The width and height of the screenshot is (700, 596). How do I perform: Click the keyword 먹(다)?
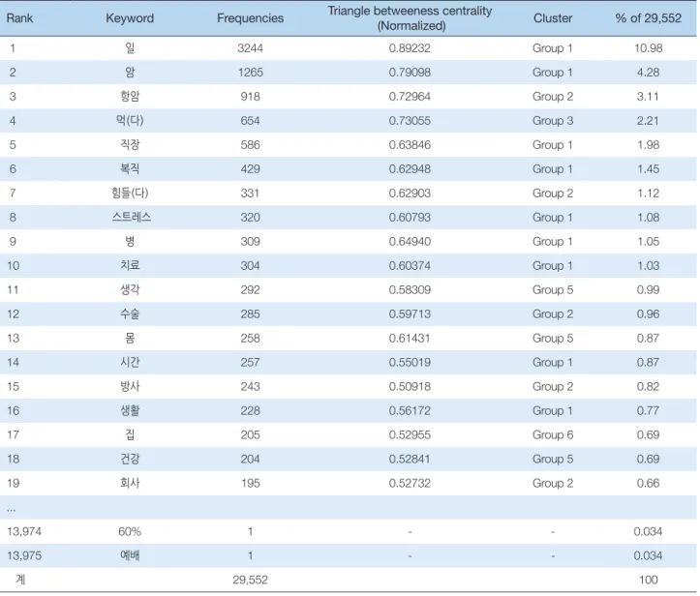click(130, 120)
